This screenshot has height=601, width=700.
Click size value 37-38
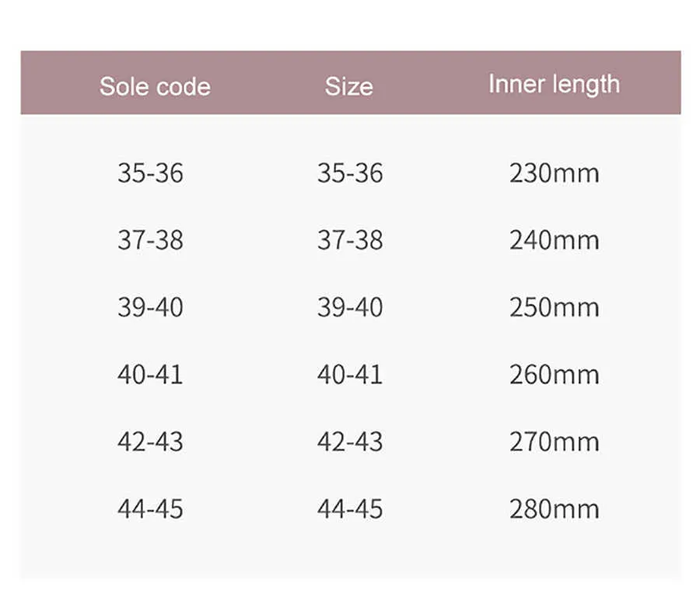click(x=350, y=240)
